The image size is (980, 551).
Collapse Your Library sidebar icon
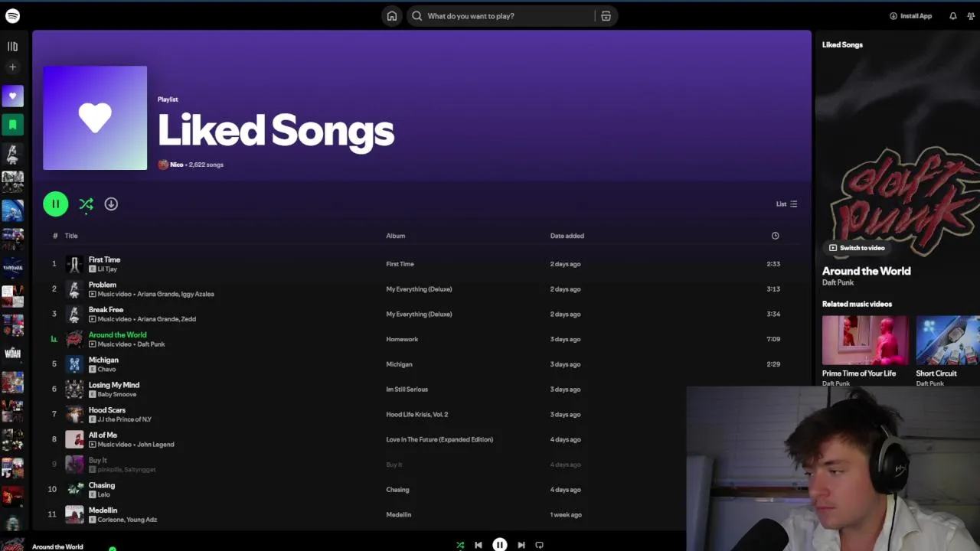(x=12, y=47)
